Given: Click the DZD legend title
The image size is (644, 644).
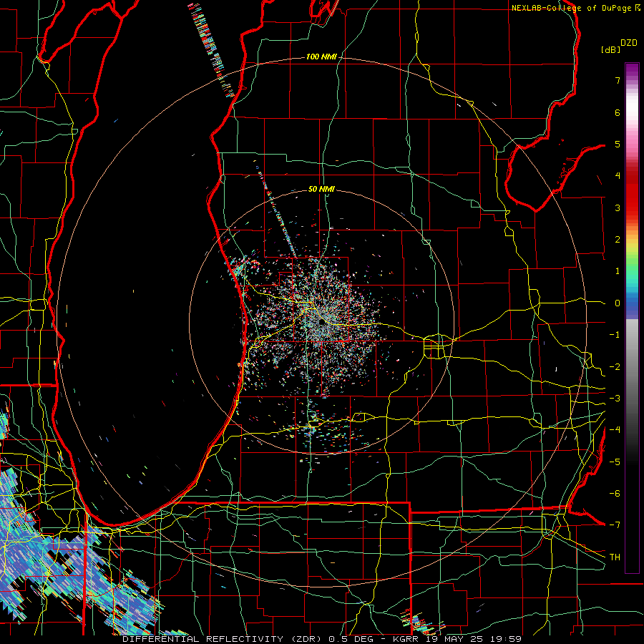Looking at the screenshot, I should pos(629,43).
